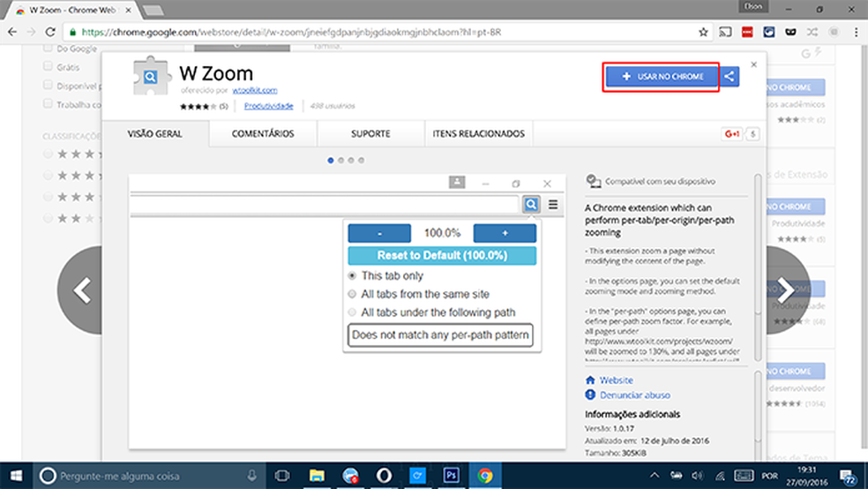Toggle Disponível checkbox in sidebar
This screenshot has width=868, height=489.
tap(48, 86)
